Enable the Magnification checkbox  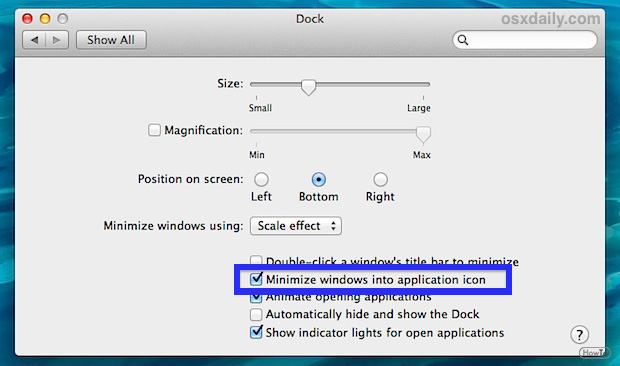(154, 130)
